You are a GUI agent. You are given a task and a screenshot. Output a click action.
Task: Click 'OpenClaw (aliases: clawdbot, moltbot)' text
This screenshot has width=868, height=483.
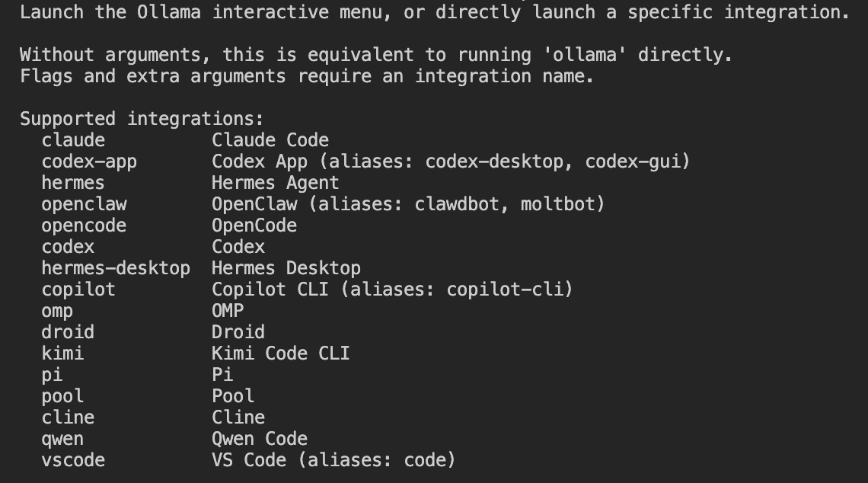pos(408,204)
